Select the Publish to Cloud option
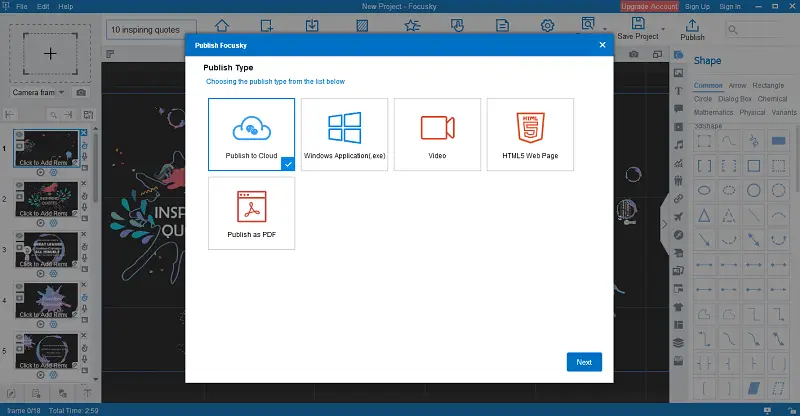 point(251,134)
